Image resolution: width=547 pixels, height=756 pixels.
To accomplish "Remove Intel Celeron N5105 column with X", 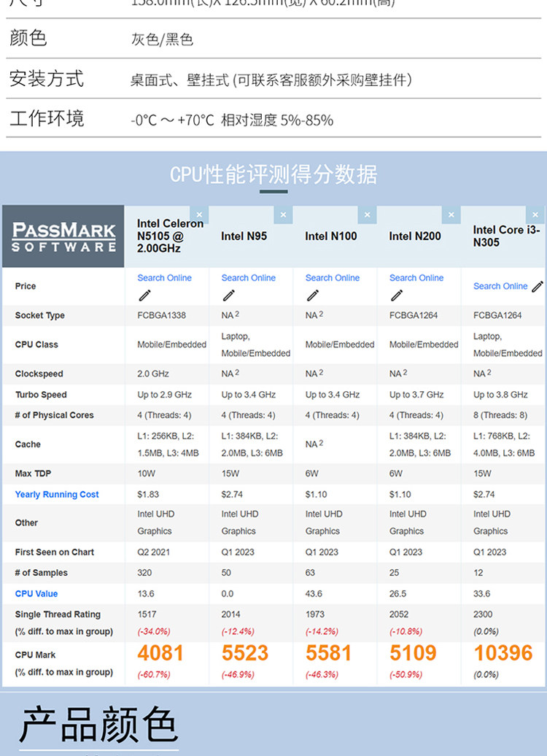I will click(x=199, y=215).
